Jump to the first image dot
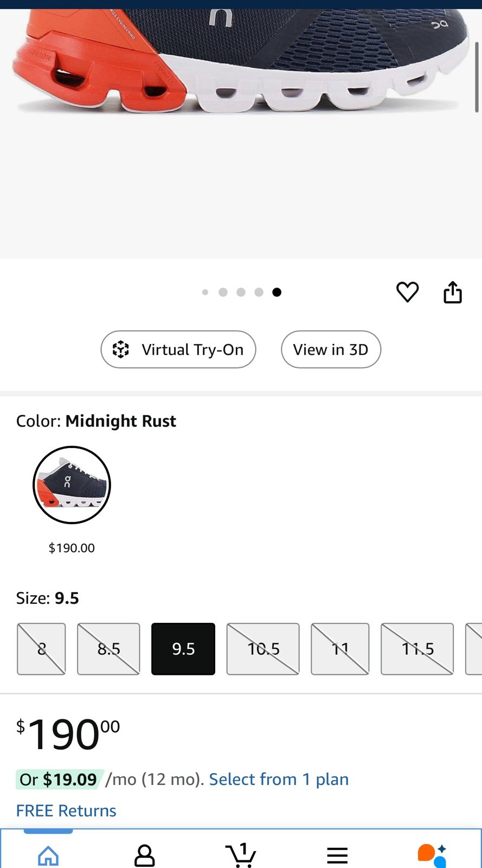 (x=205, y=292)
